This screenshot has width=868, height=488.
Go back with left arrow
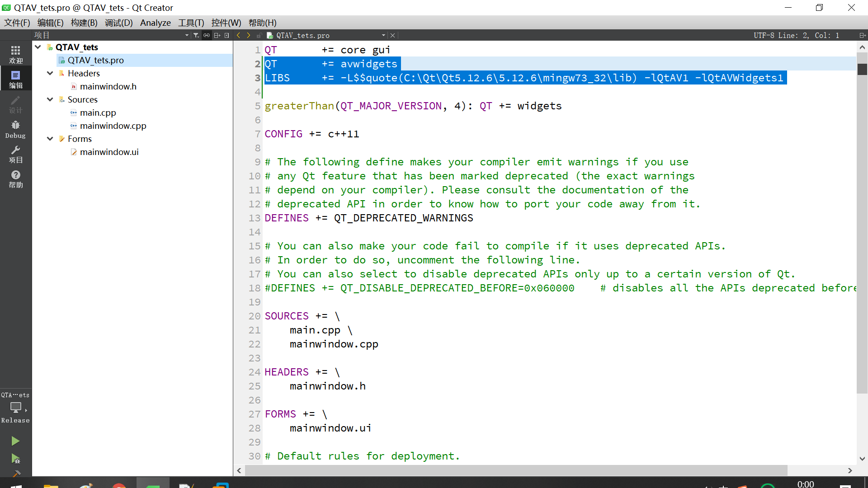coord(239,35)
